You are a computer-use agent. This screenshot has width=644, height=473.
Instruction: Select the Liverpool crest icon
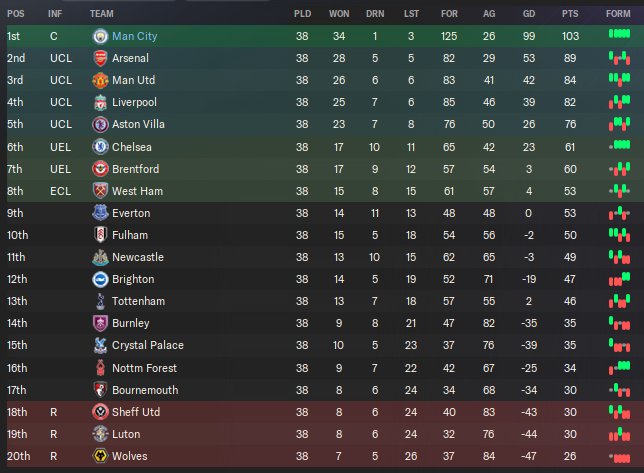[x=100, y=103]
